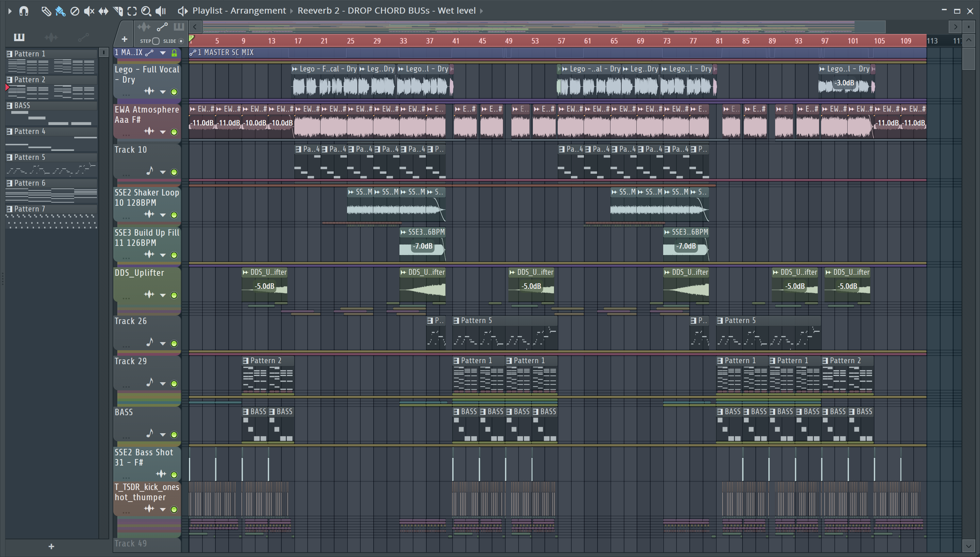Choose the Select marquee tool

coord(132,11)
